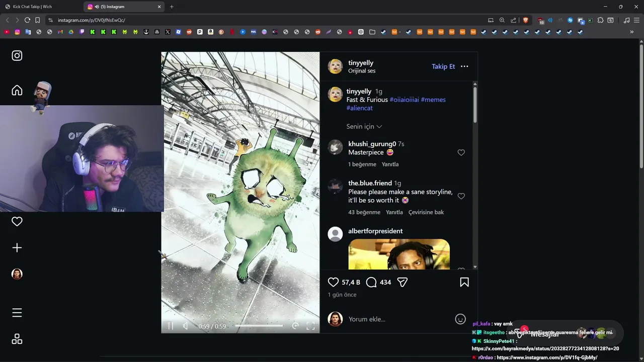Open tinyyelly avatar in the post header
The width and height of the screenshot is (644, 362).
tap(335, 66)
